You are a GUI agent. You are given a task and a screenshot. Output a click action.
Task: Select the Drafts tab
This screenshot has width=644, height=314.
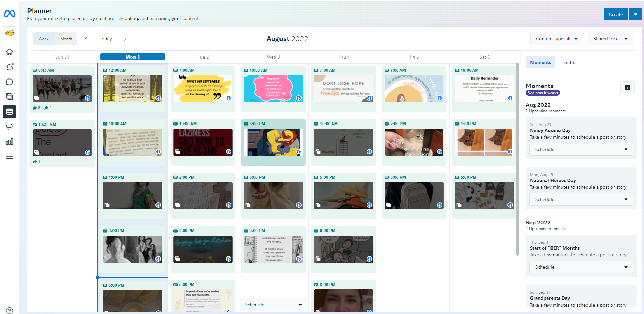coord(568,62)
